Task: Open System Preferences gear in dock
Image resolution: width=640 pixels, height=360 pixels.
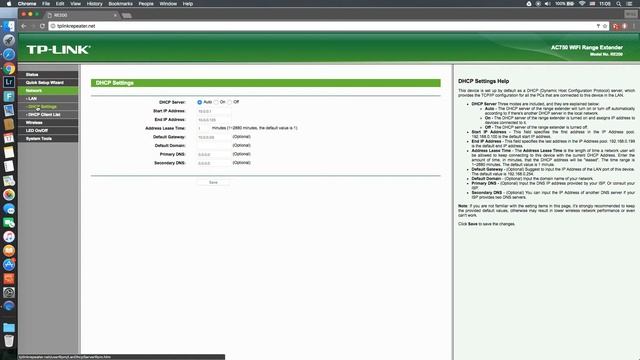Action: tap(9, 293)
